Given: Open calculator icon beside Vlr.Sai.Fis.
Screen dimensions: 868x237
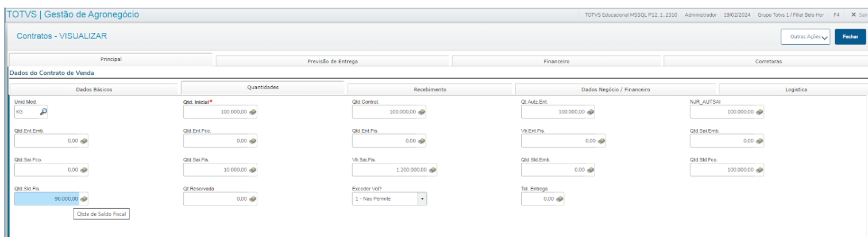Looking at the screenshot, I should pyautogui.click(x=433, y=170).
